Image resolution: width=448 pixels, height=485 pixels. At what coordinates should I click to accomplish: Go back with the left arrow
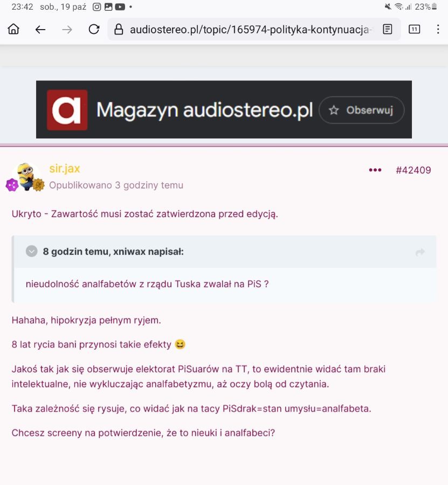pos(40,30)
